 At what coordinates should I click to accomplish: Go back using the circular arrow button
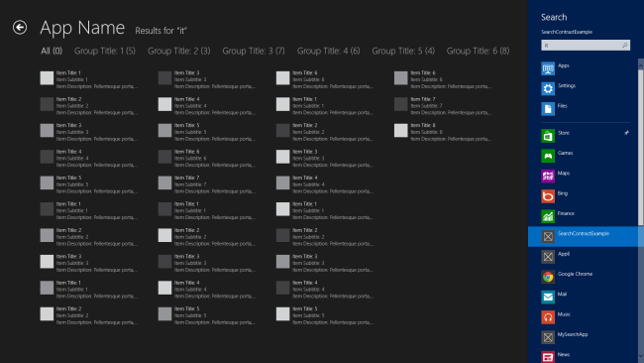[x=20, y=28]
